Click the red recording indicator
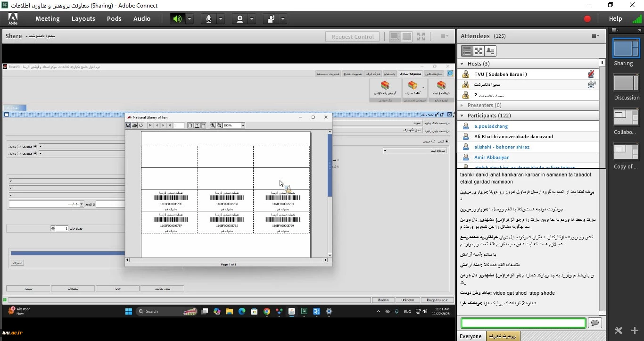The image size is (644, 341). pyautogui.click(x=587, y=19)
